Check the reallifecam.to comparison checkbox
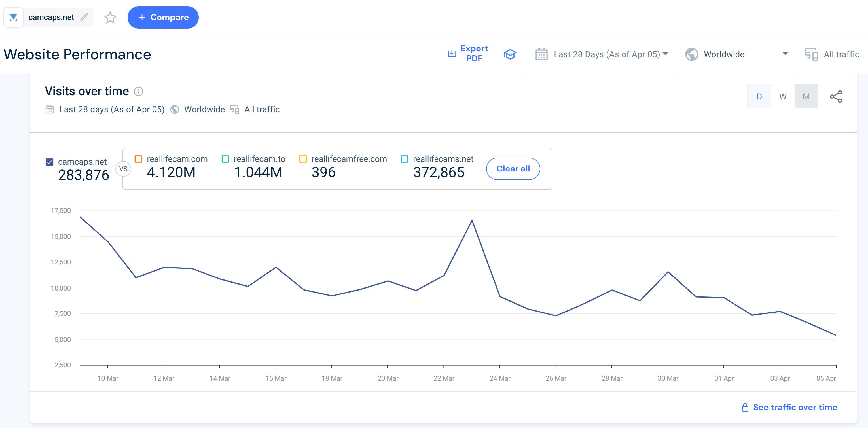Image resolution: width=868 pixels, height=428 pixels. coord(225,159)
